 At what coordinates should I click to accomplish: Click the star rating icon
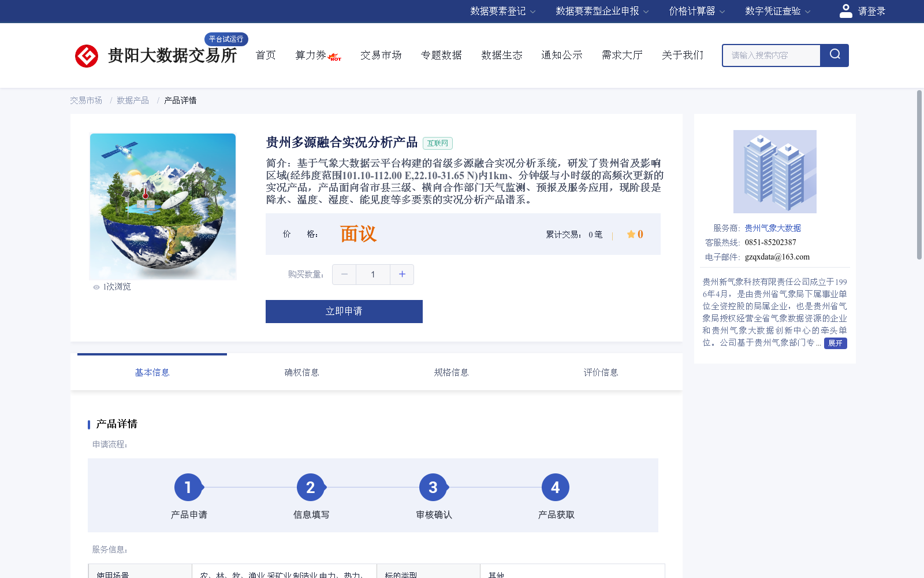point(631,234)
